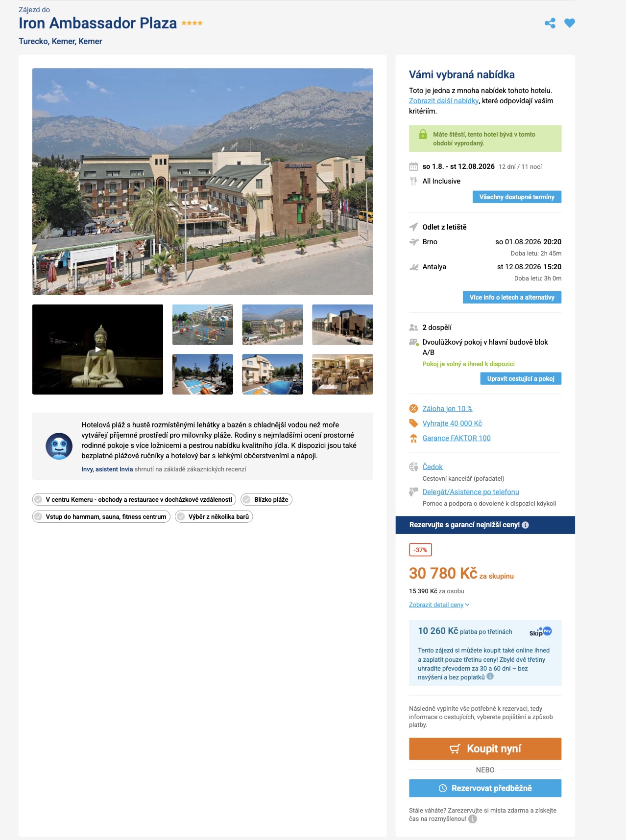Click the 'Vámi vybraná nabídka' heading
The image size is (626, 840).
pos(461,74)
